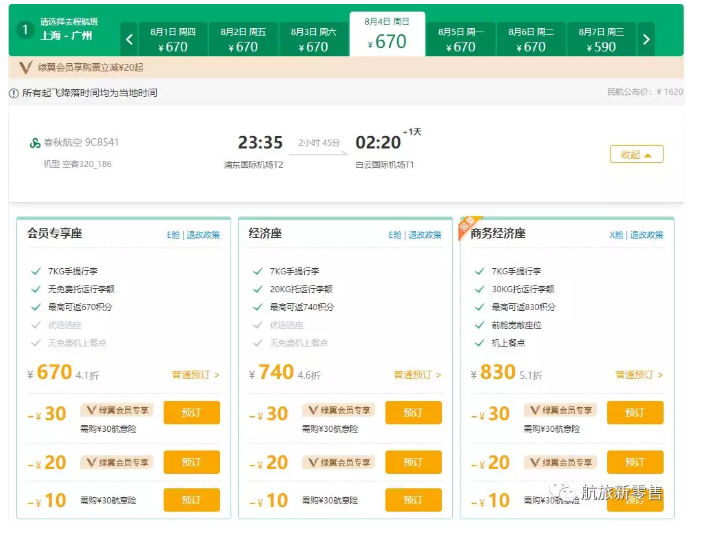The image size is (713, 534).
Task: Click 绿翼会员专享 badge in 商务经济座 -¥30 row
Action: [x=560, y=410]
